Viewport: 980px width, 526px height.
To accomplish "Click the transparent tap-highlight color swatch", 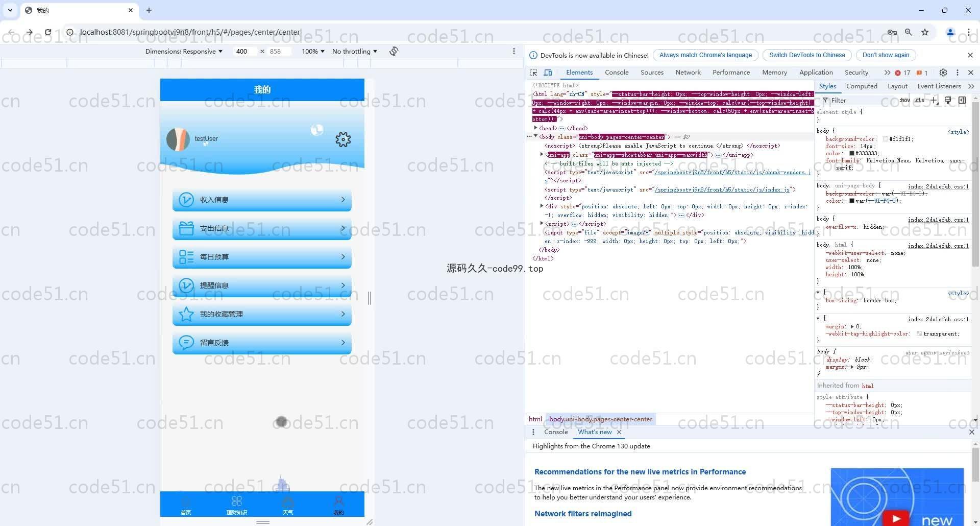I will 919,333.
